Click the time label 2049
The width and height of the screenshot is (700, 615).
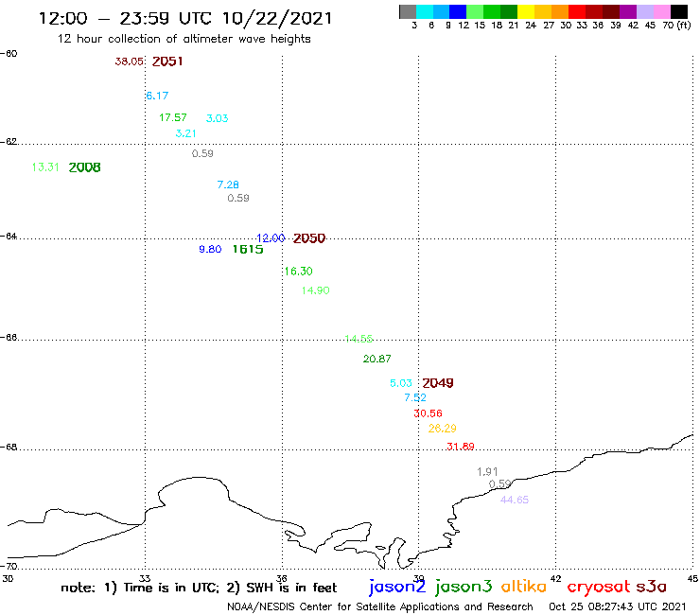(438, 383)
